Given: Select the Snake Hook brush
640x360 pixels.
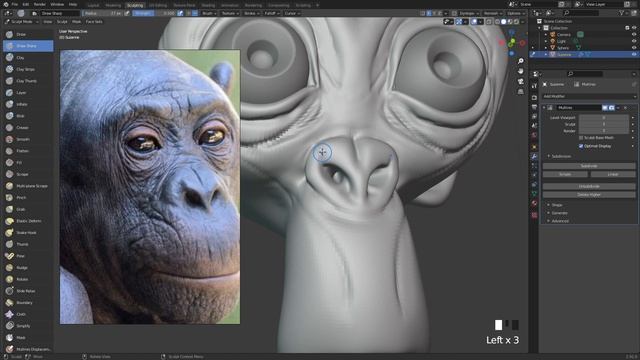Looking at the screenshot, I should click(x=28, y=233).
